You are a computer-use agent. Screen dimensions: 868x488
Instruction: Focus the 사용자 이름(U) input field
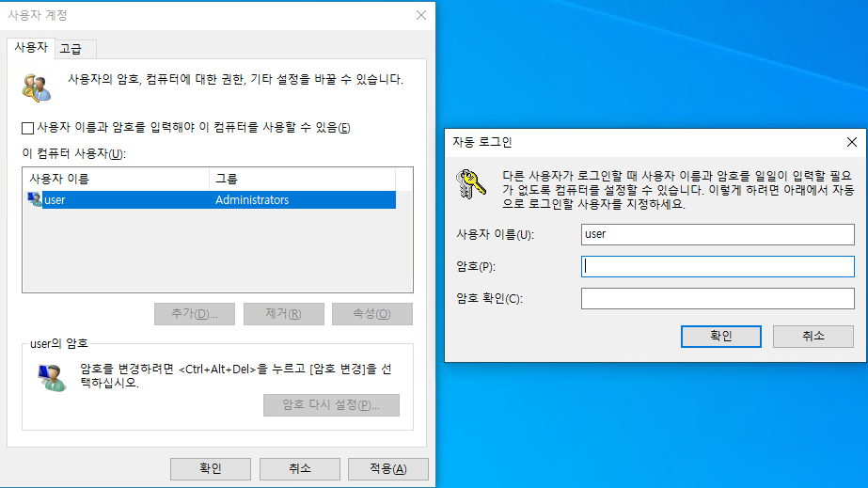(x=718, y=234)
